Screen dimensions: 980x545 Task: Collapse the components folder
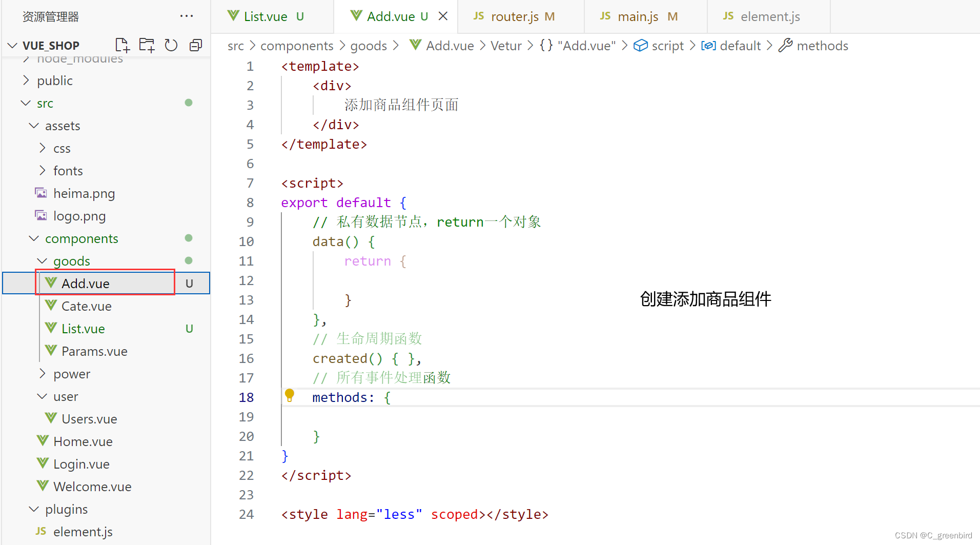(x=34, y=238)
